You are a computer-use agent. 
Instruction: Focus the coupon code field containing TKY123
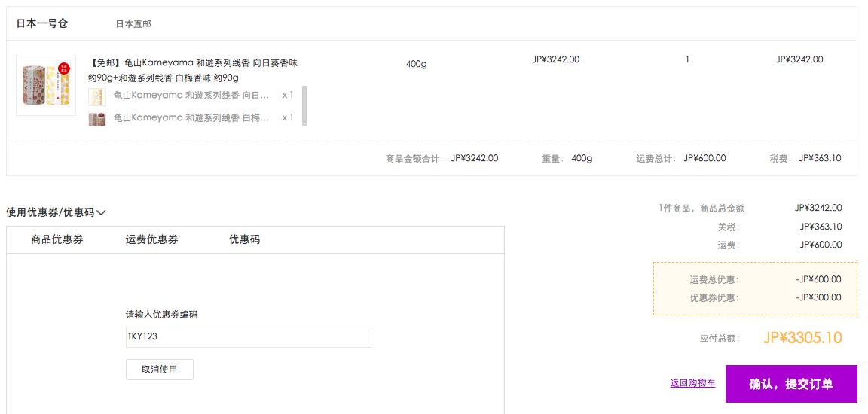click(249, 337)
